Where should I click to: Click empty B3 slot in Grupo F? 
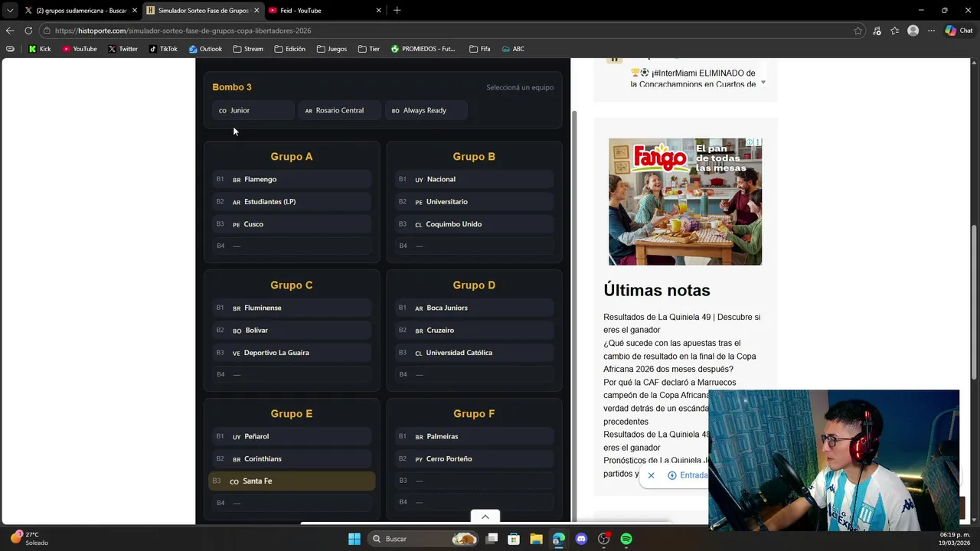pos(474,481)
